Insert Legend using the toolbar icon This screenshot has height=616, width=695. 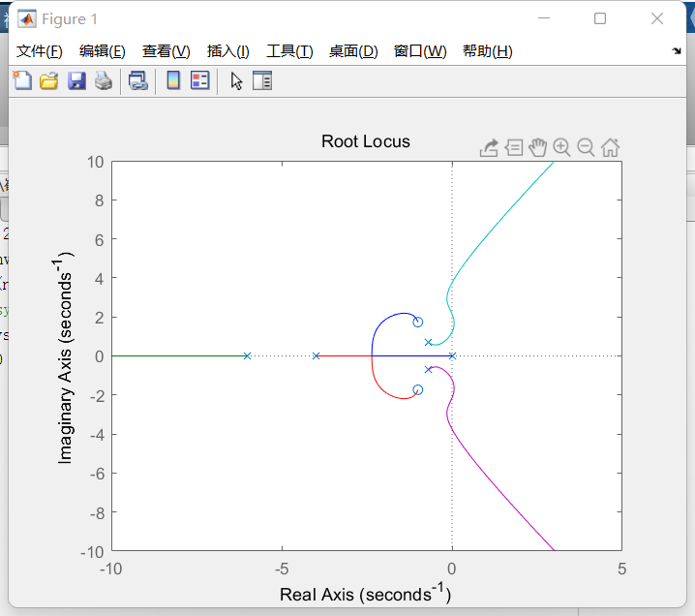coord(200,80)
